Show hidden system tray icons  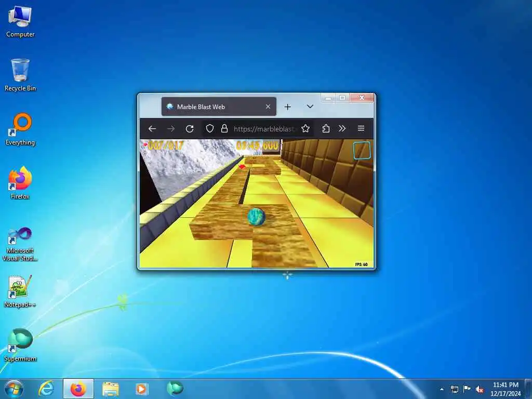click(442, 389)
